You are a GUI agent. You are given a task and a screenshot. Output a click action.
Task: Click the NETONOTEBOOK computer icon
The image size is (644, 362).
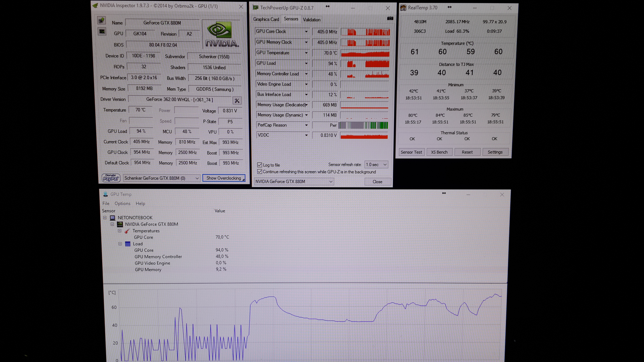(x=113, y=218)
